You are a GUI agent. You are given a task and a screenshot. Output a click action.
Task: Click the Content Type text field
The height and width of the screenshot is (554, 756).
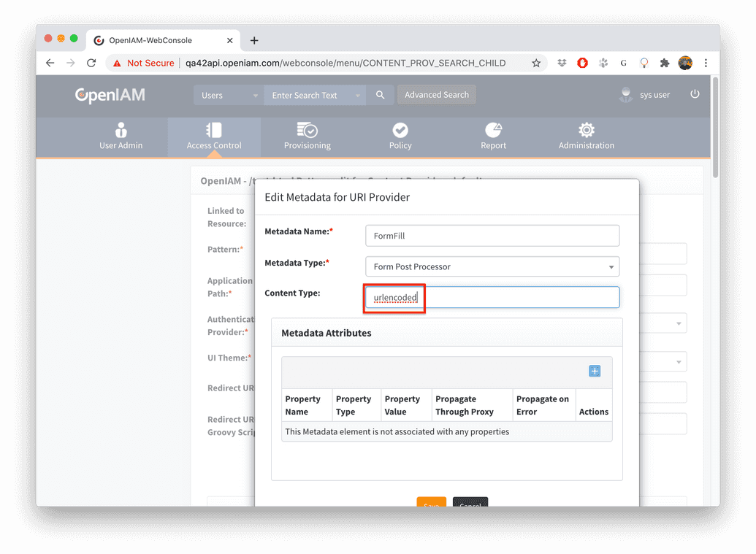point(492,297)
